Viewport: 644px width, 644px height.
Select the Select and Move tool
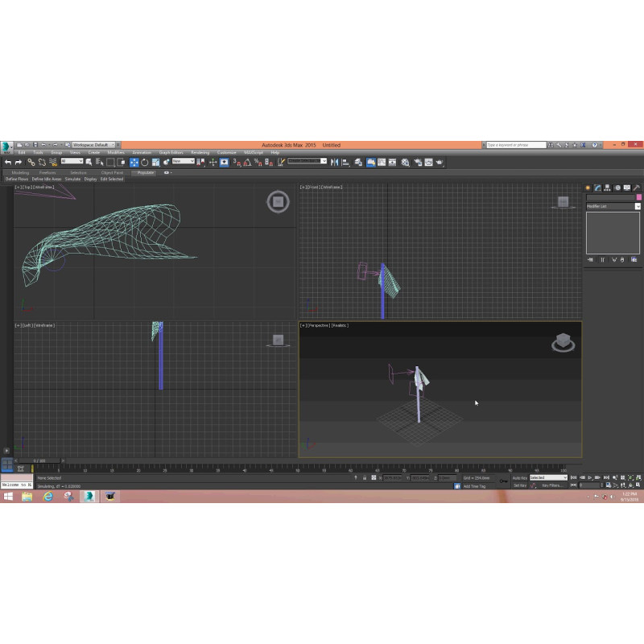134,162
